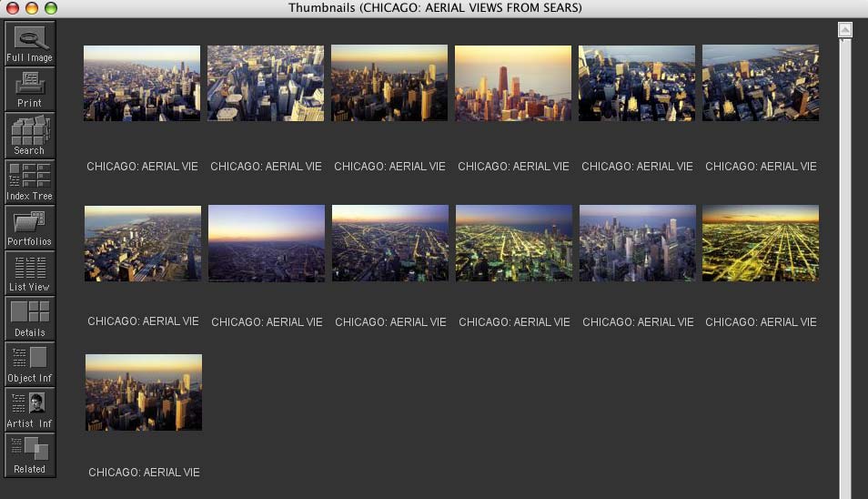Click the scrollbar up arrow
868x499 pixels.
pyautogui.click(x=844, y=29)
